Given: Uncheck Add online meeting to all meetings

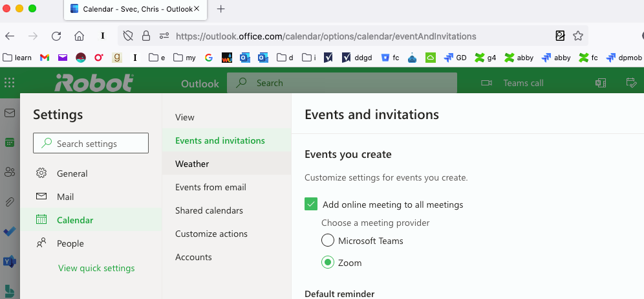Looking at the screenshot, I should [x=311, y=204].
